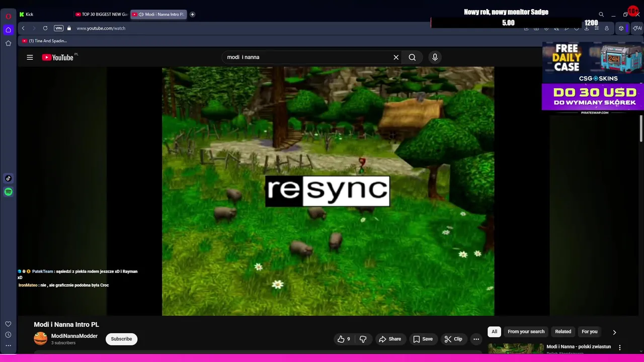The height and width of the screenshot is (362, 644).
Task: View site security padlock info
Action: pos(69,28)
